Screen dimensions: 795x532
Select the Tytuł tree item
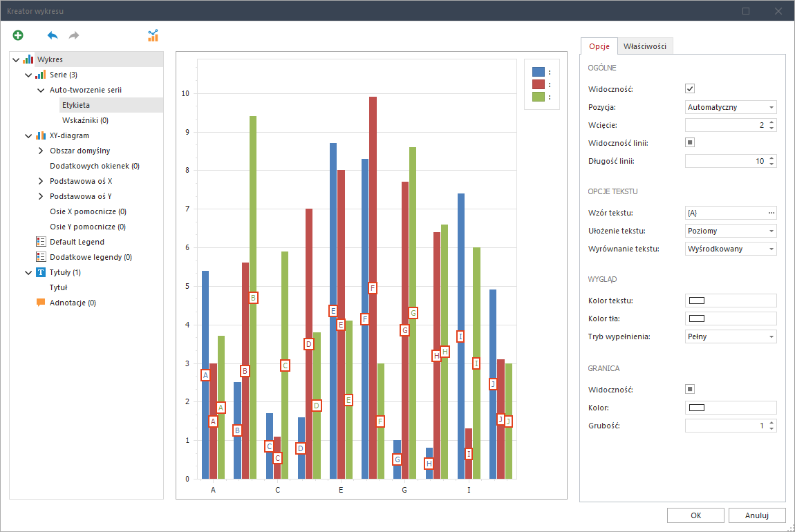pos(58,287)
